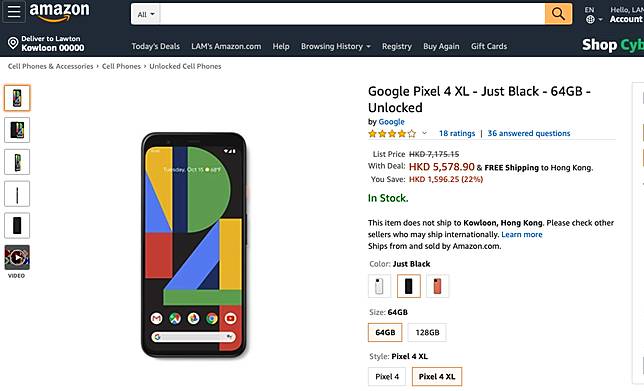Image resolution: width=644 pixels, height=391 pixels.
Task: Go to Gift Cards in navigation
Action: pos(489,46)
